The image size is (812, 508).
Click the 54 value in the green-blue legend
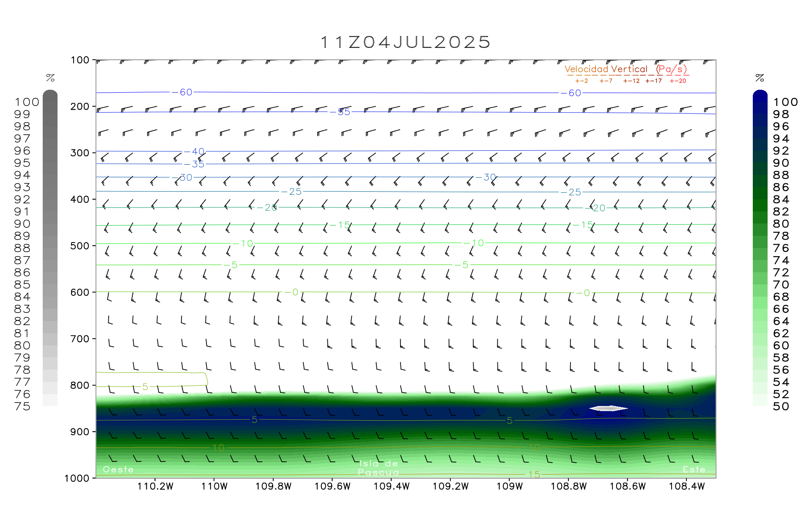(x=781, y=382)
